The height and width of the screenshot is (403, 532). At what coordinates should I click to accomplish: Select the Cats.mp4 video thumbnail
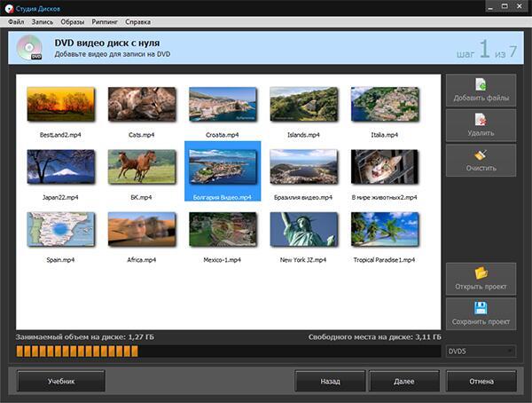[x=141, y=104]
